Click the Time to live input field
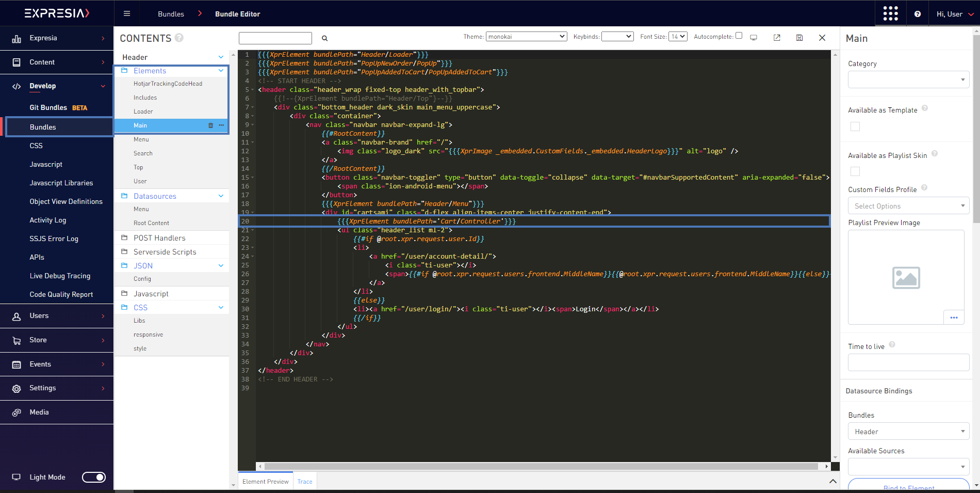The height and width of the screenshot is (493, 980). [908, 362]
